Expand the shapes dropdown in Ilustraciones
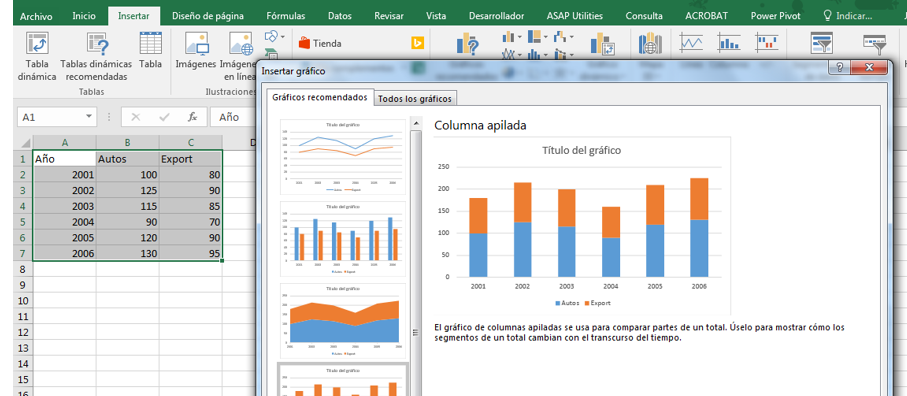Screen dimensions: 907x396 (x=283, y=36)
